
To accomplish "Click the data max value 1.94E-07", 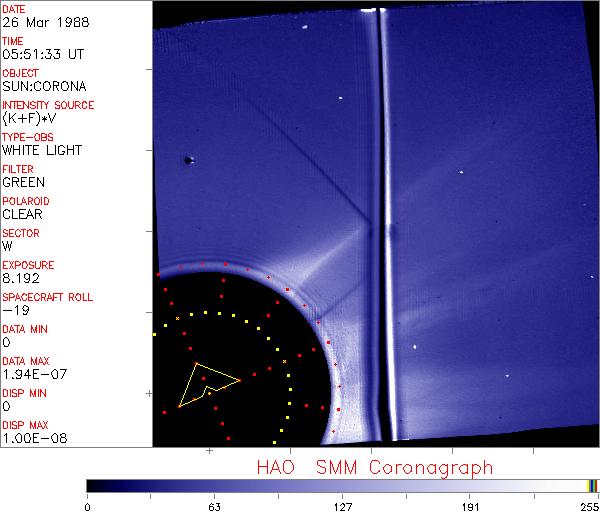I will pos(33,374).
